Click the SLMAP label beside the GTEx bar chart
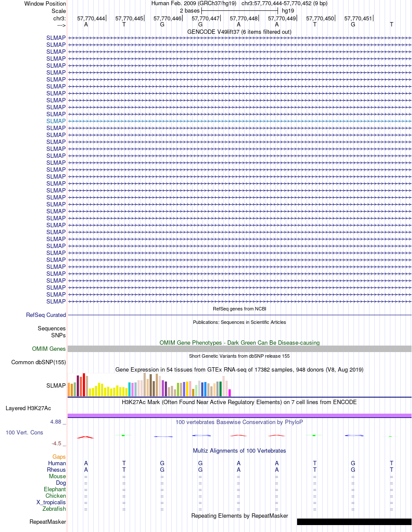412x532 pixels. pos(56,385)
